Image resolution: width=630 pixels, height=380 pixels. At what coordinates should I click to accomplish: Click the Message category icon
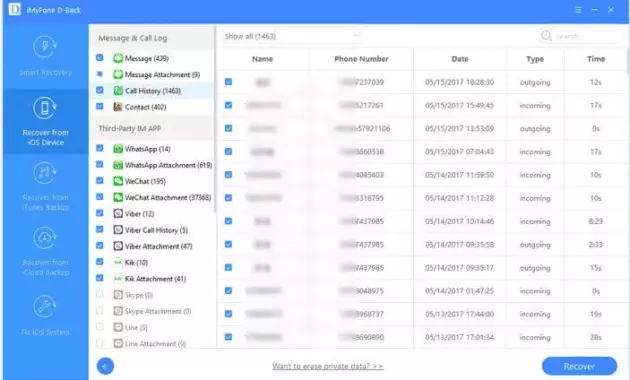pos(118,58)
